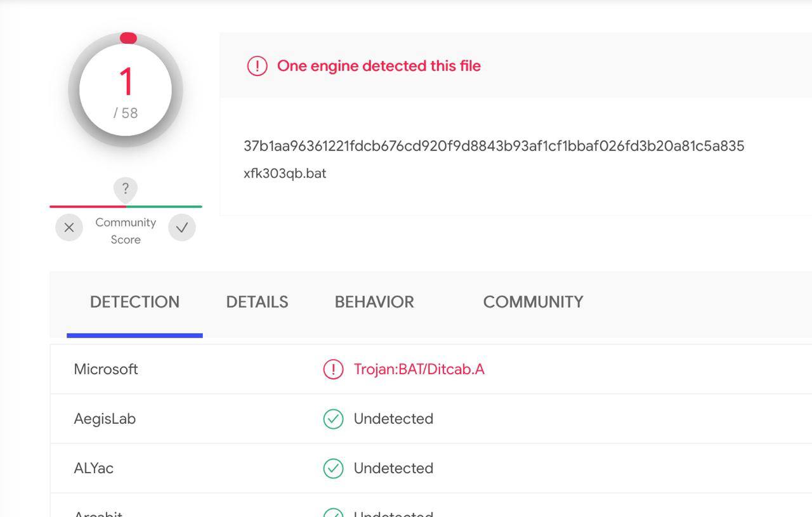812x517 pixels.
Task: Click 'Undetected' result in AegisLab row
Action: [393, 419]
